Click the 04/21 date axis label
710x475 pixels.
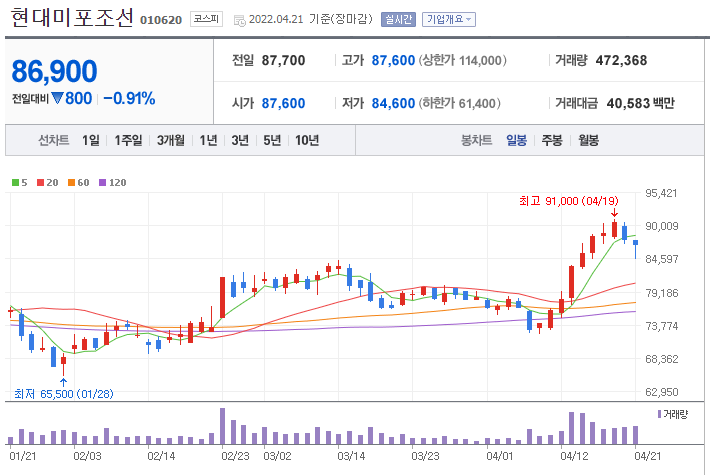coord(648,456)
